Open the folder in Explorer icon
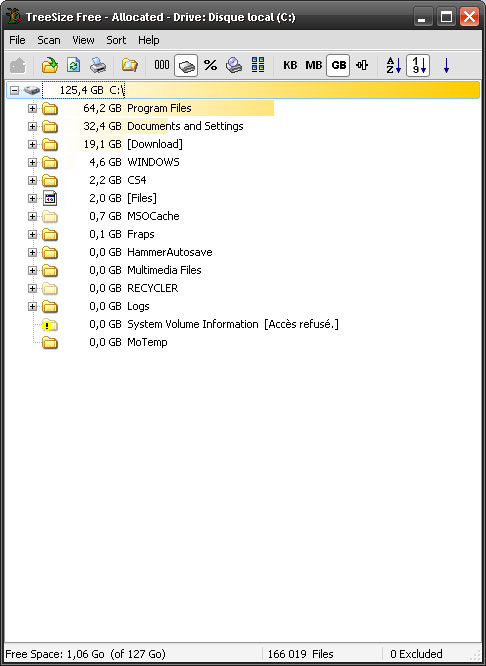The width and height of the screenshot is (486, 666). 130,66
